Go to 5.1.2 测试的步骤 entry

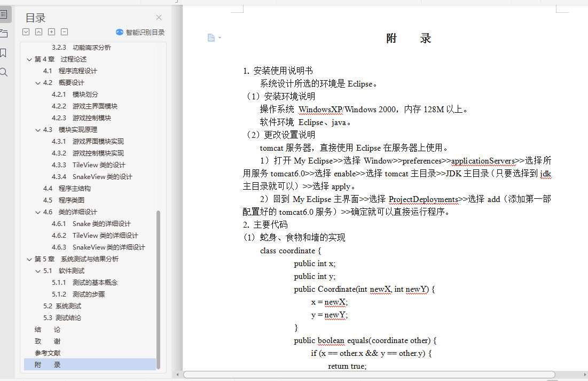click(79, 294)
